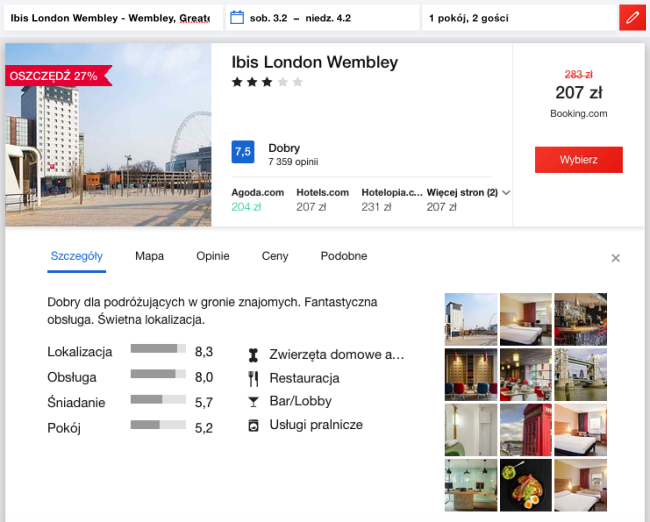Image resolution: width=650 pixels, height=522 pixels.
Task: Click the laundry services washer icon
Action: pyautogui.click(x=253, y=425)
